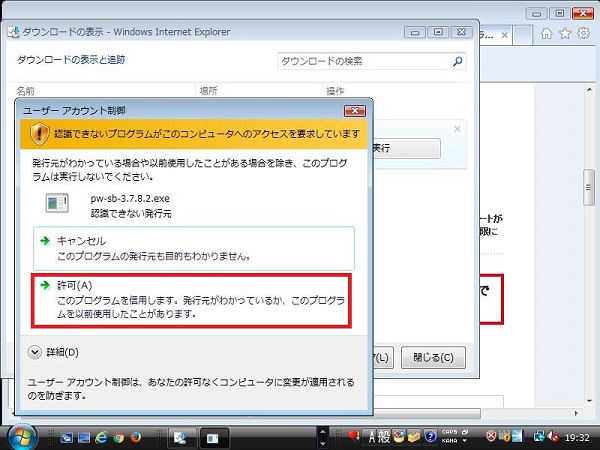
Task: Click the pw-sb-3.7.8.2.exe program icon
Action: click(57, 203)
